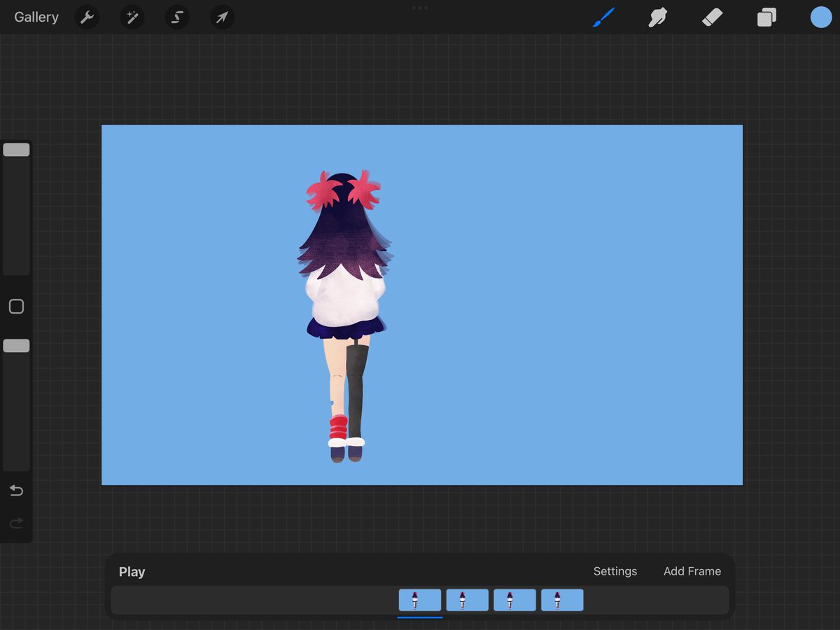Select the Eraser tool

tap(712, 17)
